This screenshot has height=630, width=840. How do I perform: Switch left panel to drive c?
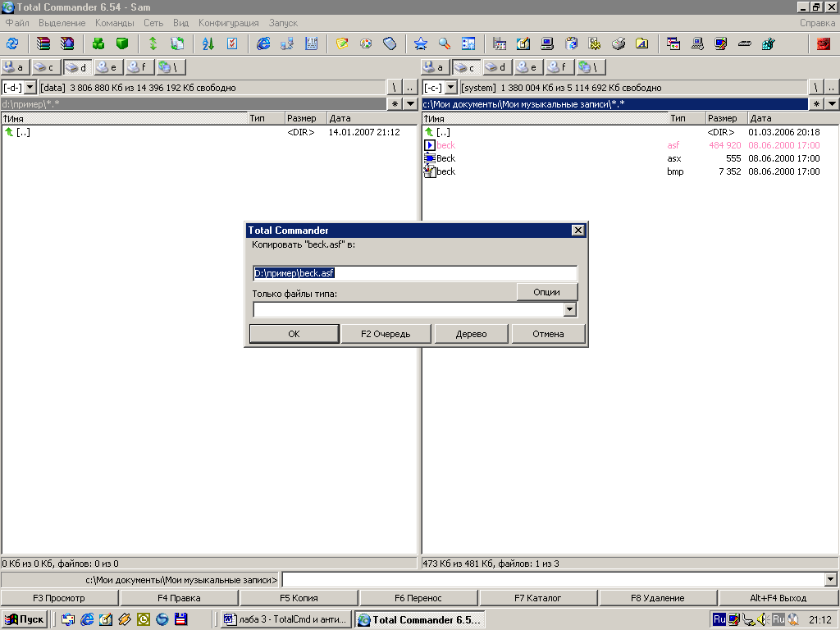coord(46,67)
